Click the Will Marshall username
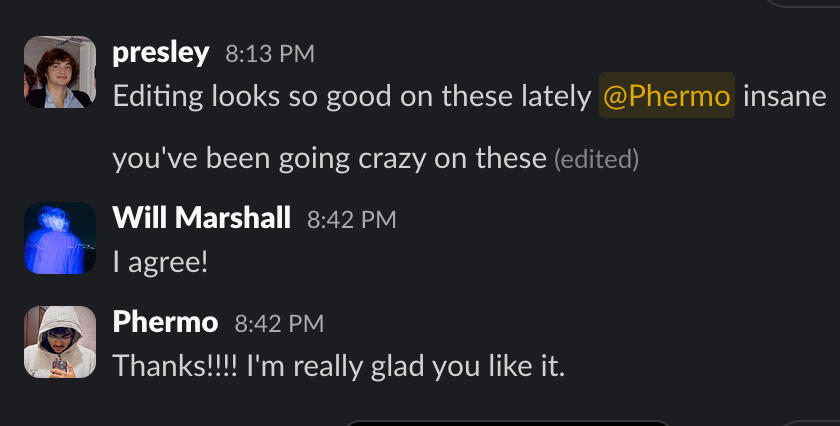This screenshot has width=840, height=426. tap(202, 218)
